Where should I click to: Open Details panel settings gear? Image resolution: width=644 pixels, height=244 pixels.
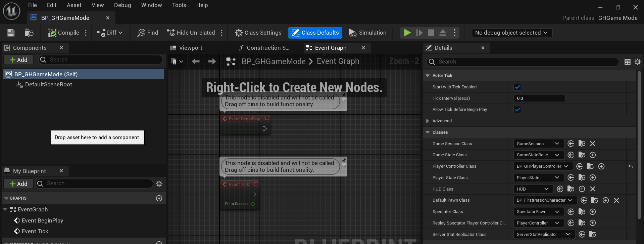(x=638, y=62)
